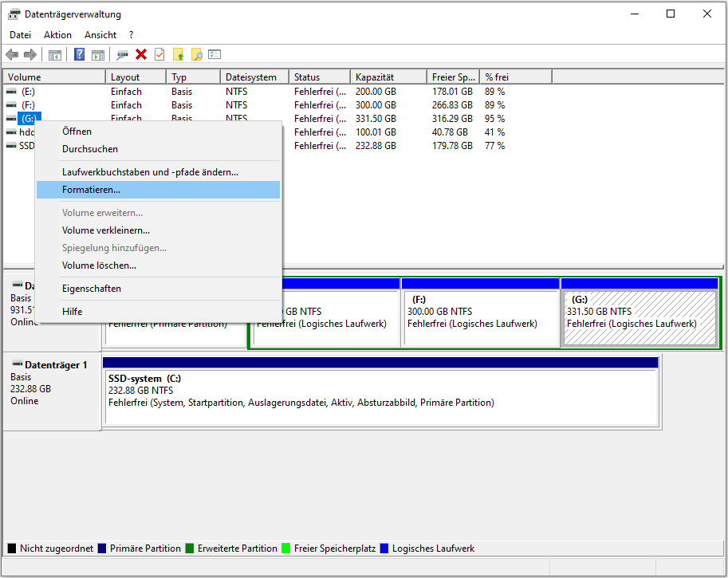Click the properties checkmark page icon
Viewport: 728px width, 578px height.
[159, 55]
